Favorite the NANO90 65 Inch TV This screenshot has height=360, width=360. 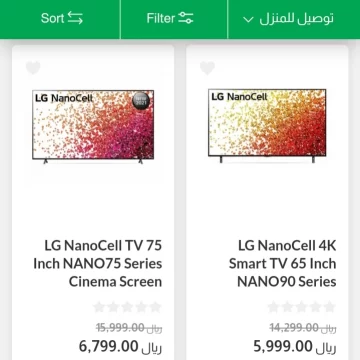(207, 68)
